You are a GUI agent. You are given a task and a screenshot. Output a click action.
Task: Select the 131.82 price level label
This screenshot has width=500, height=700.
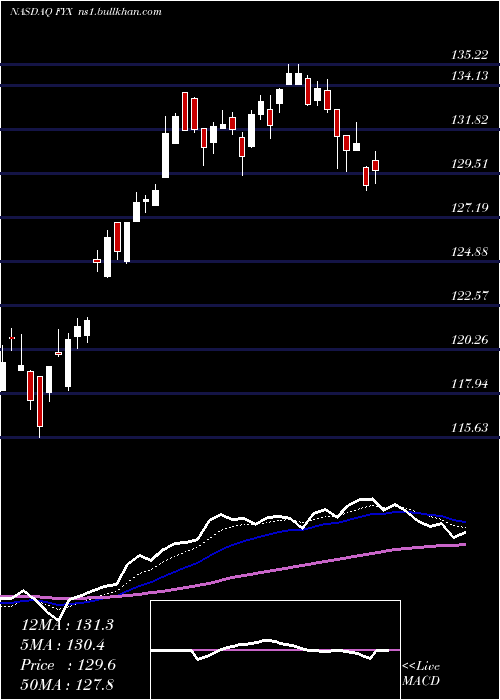coord(470,120)
